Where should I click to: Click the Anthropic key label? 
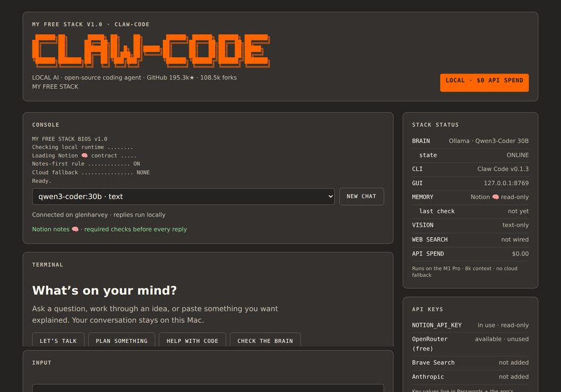[428, 376]
